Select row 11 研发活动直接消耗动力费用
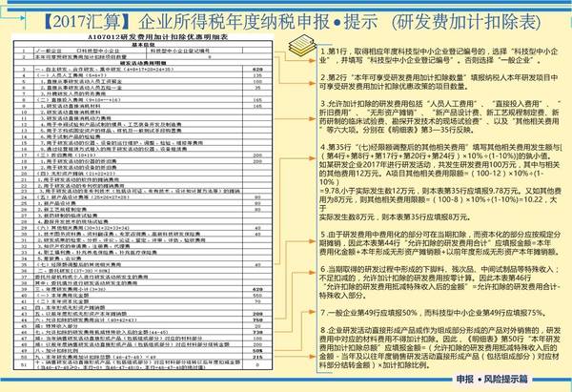The width and height of the screenshot is (572, 392). tap(143, 118)
